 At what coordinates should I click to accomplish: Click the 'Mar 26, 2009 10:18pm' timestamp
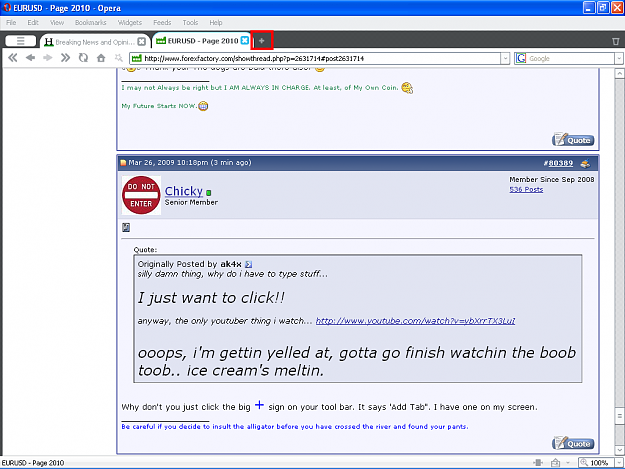[x=168, y=163]
